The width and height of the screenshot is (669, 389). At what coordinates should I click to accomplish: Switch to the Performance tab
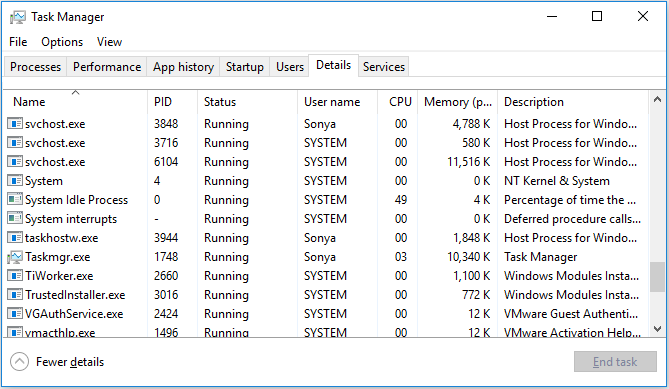[x=107, y=67]
